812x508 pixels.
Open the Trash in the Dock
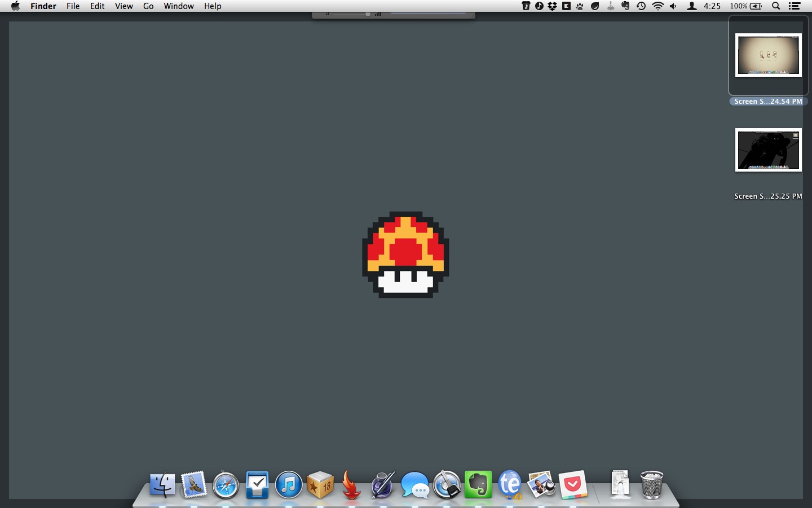tap(652, 484)
